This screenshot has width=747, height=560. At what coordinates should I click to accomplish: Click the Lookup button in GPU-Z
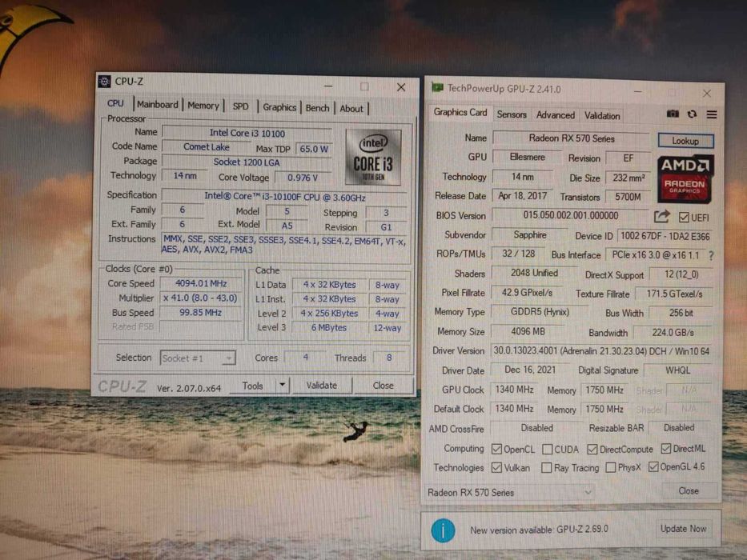click(x=685, y=141)
